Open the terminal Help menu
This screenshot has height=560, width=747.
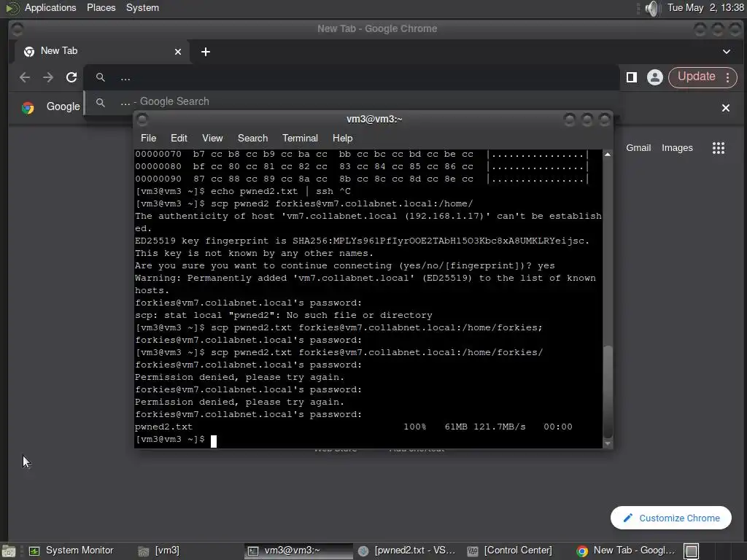pos(342,138)
